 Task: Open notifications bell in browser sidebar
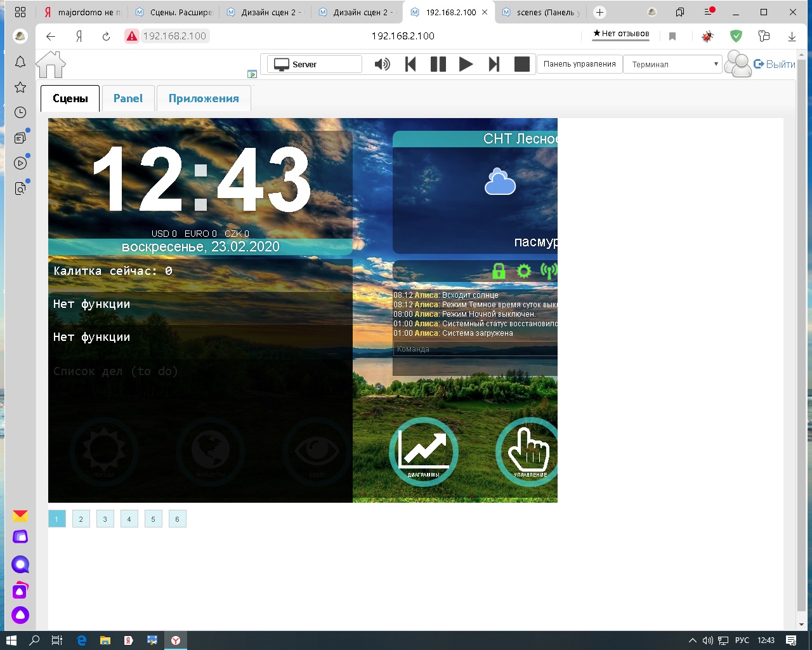(20, 62)
